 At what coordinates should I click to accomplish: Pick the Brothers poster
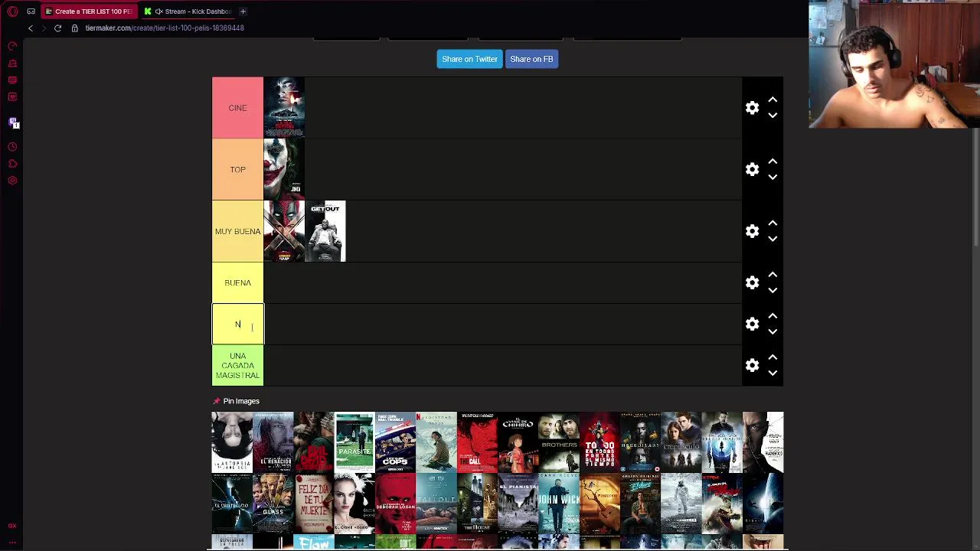click(x=559, y=442)
